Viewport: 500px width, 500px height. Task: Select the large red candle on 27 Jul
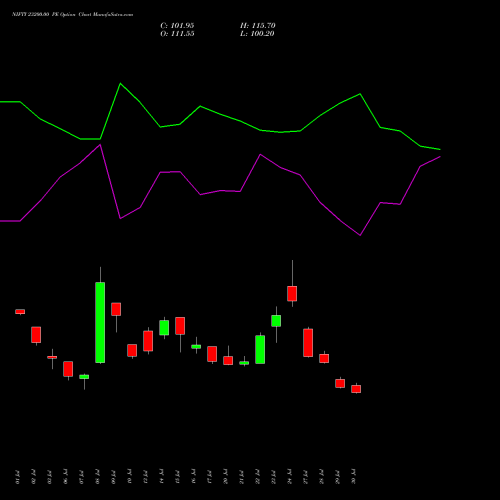click(x=308, y=343)
